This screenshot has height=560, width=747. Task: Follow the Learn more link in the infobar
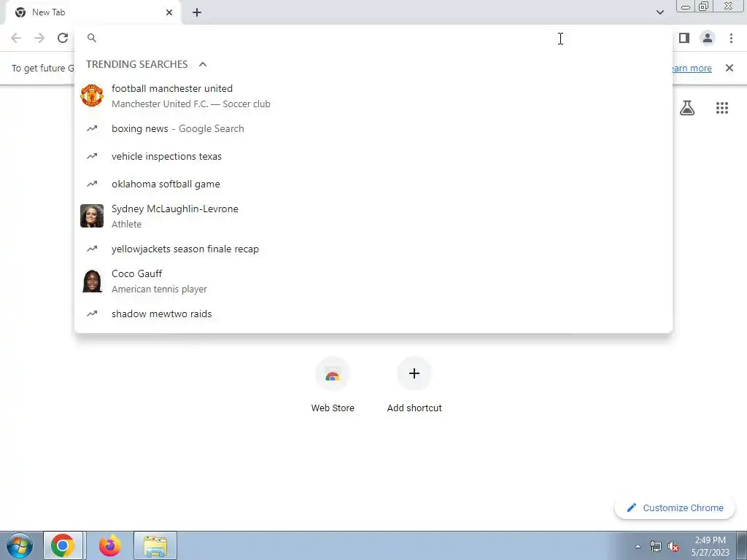coord(692,68)
